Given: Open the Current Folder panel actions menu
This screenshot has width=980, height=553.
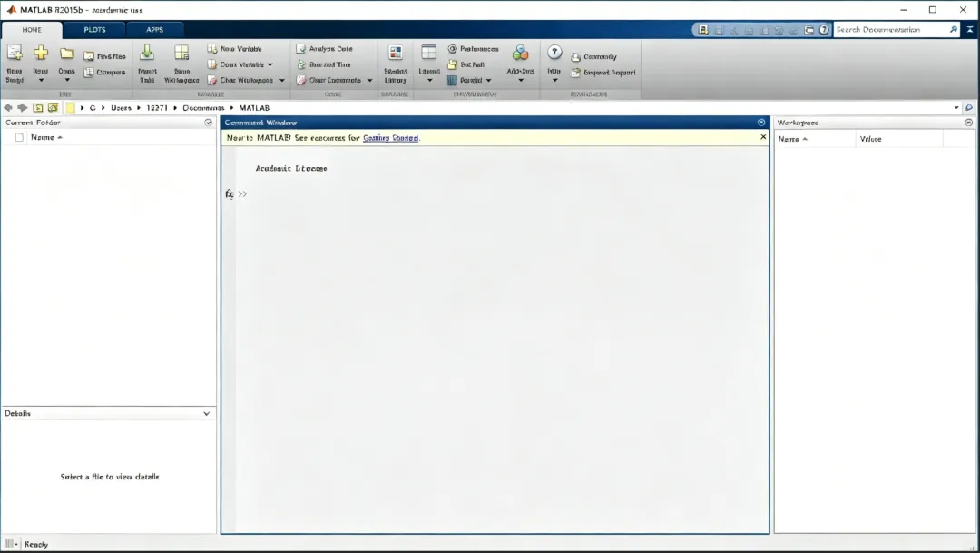Looking at the screenshot, I should (208, 123).
